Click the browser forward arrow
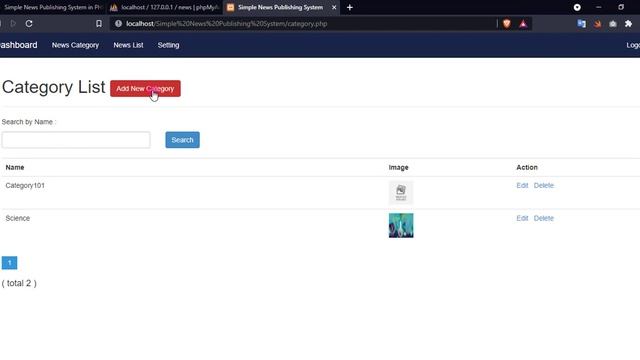The width and height of the screenshot is (640, 360). pyautogui.click(x=13, y=24)
